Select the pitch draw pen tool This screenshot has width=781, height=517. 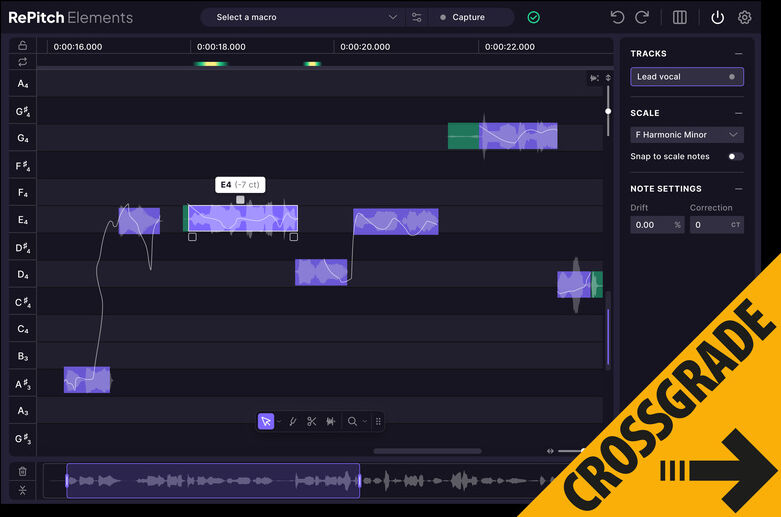coord(293,421)
